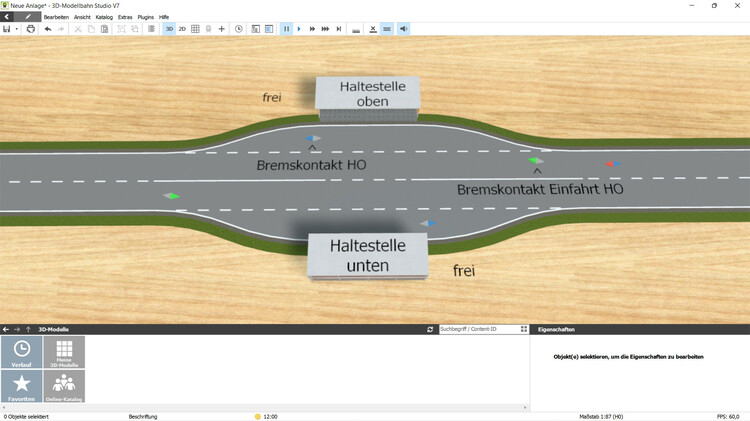Click the clock time-settings icon in toolbar
The image size is (750, 421).
click(x=238, y=29)
